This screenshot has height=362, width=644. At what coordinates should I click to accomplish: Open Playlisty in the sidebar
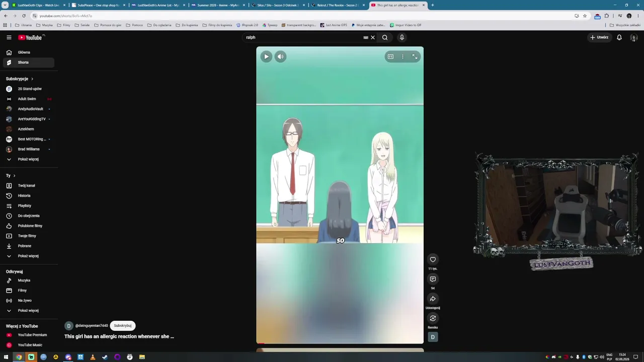[29, 206]
